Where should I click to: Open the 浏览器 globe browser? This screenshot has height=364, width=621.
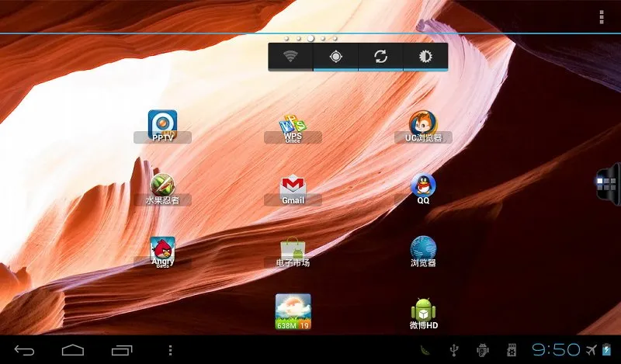tap(423, 252)
